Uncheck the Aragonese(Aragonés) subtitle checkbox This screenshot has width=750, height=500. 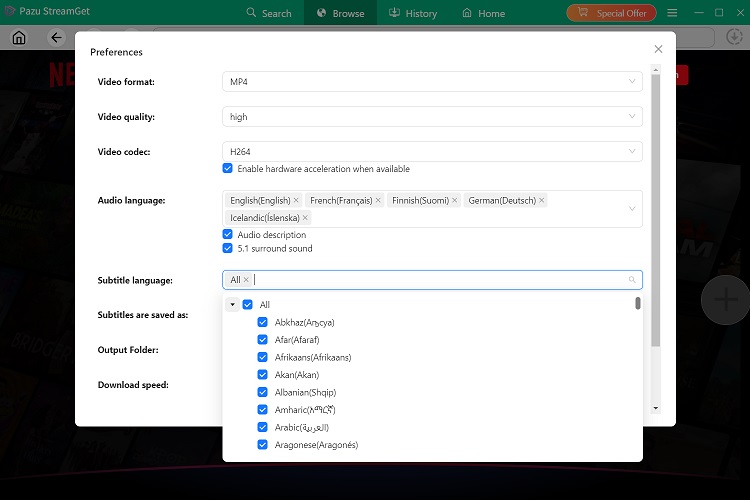coord(263,444)
